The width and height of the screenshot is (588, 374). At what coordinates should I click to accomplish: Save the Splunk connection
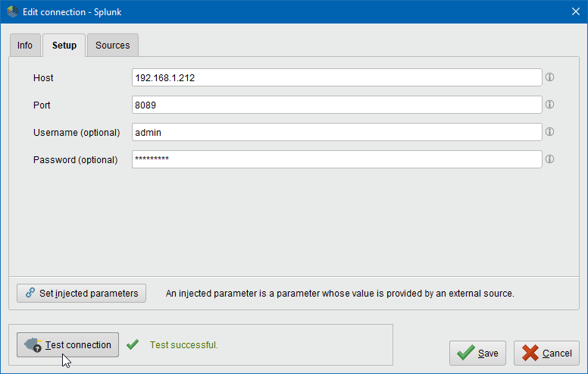477,353
